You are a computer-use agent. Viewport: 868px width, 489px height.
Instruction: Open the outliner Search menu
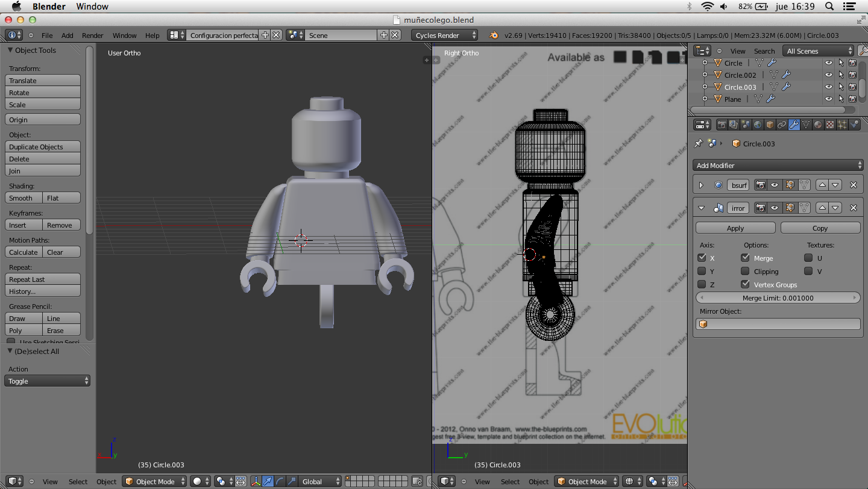click(764, 51)
